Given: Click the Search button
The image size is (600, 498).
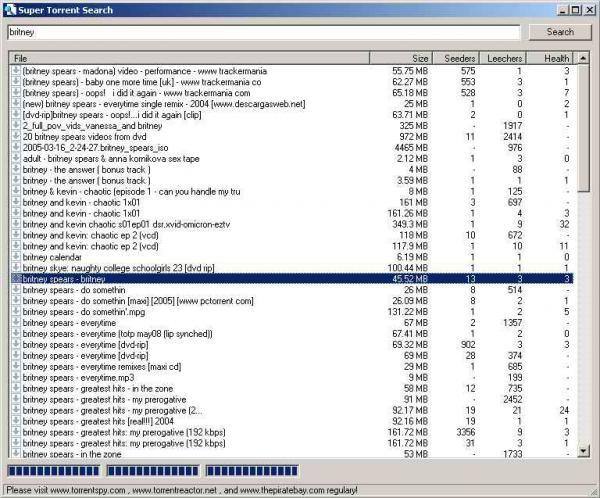Looking at the screenshot, I should 560,32.
